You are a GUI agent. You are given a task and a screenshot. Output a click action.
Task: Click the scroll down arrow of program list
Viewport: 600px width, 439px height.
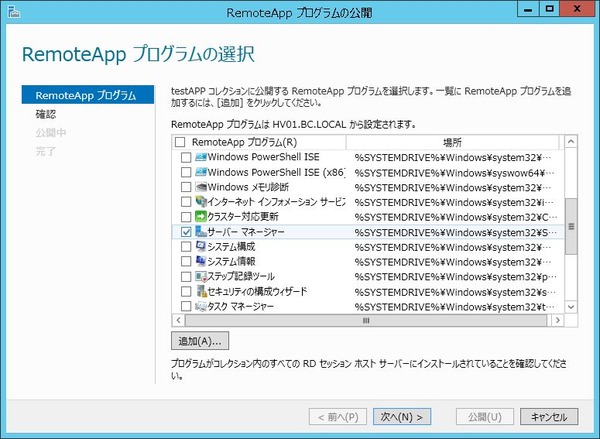(571, 307)
